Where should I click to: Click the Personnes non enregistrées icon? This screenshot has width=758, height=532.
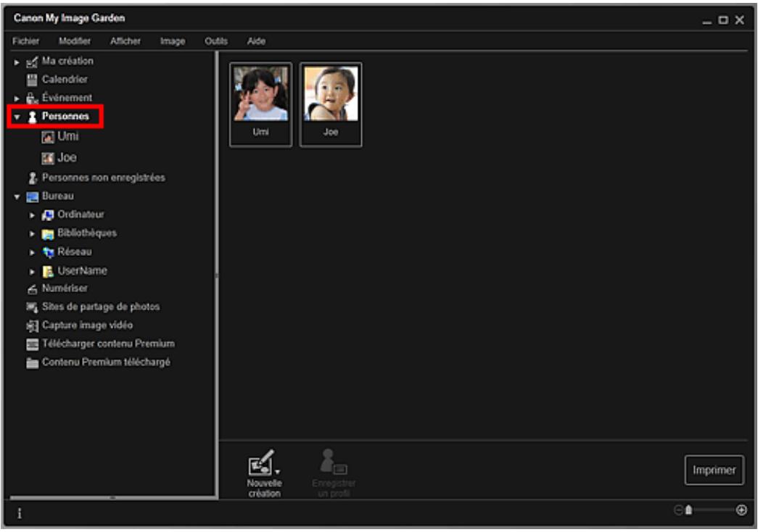tap(33, 178)
